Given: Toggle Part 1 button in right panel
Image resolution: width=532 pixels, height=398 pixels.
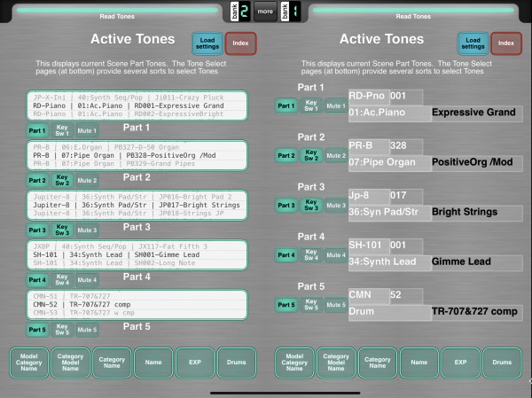Looking at the screenshot, I should point(286,105).
